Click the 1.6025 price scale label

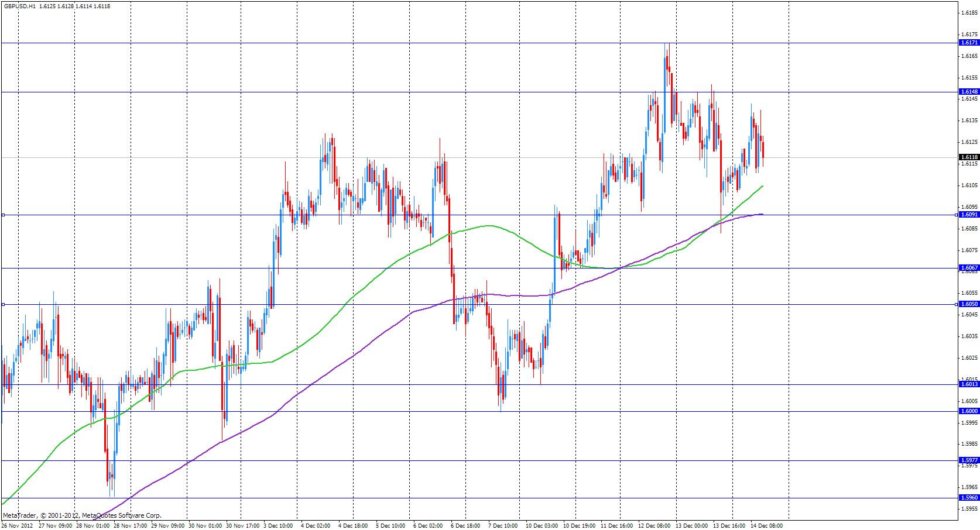(970, 358)
